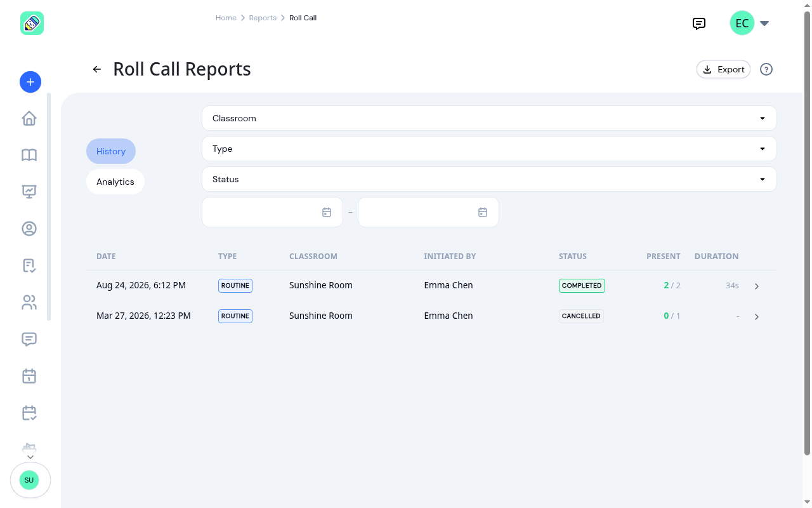Open the checklist document sidebar icon
The height and width of the screenshot is (508, 812).
29,265
